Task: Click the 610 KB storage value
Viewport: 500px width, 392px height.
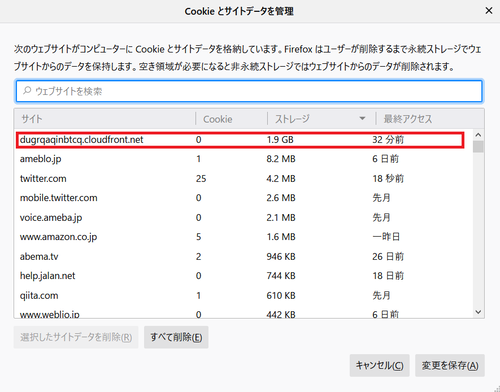Action: [281, 296]
